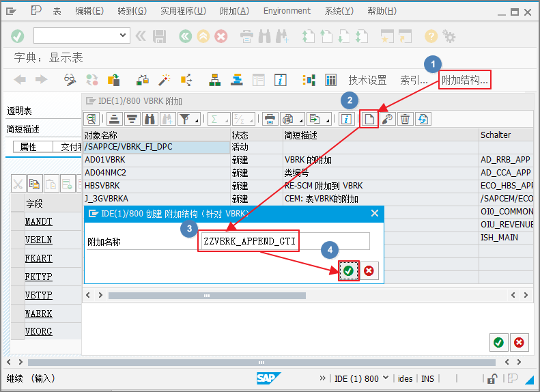Click the Display/Change glasses-pencil icon
This screenshot has width=540, height=392.
pos(70,80)
